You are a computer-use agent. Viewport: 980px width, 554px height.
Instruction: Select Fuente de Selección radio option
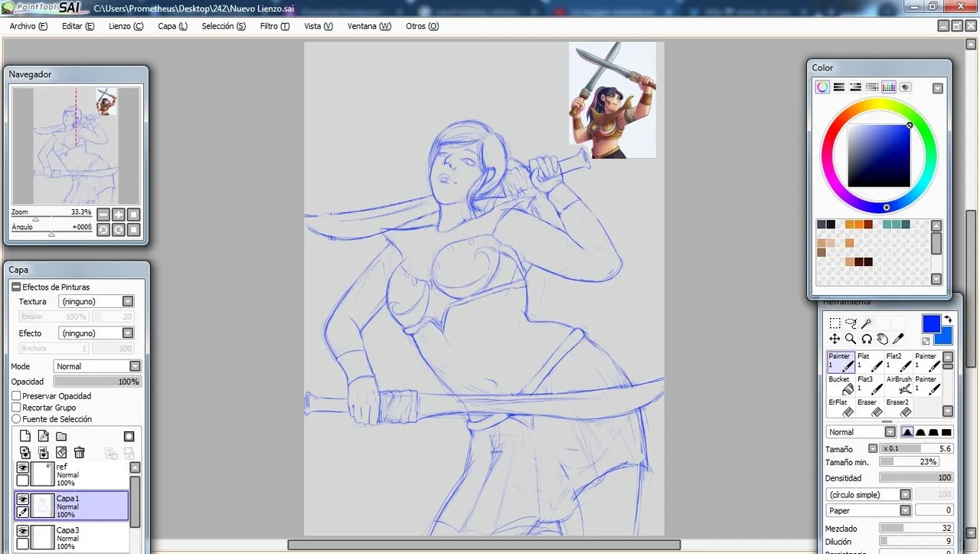(16, 419)
